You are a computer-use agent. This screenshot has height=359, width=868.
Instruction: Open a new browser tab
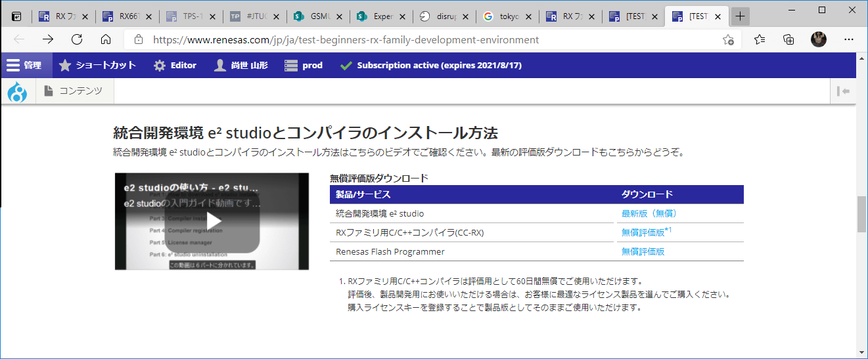740,16
